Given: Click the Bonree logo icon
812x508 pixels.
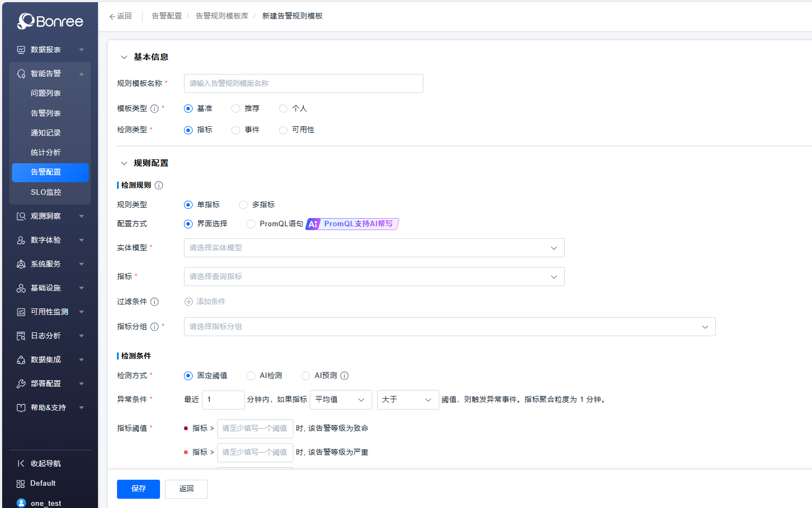Looking at the screenshot, I should tap(26, 21).
